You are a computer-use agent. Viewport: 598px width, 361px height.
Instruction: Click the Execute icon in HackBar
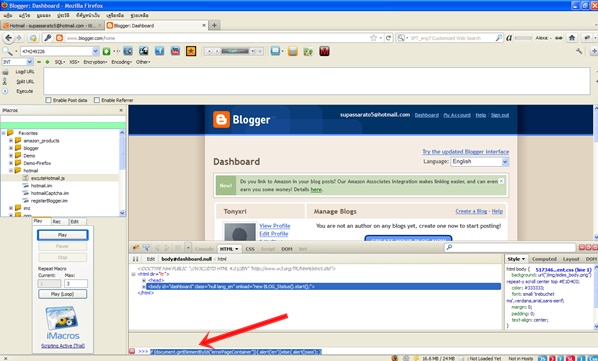5,91
